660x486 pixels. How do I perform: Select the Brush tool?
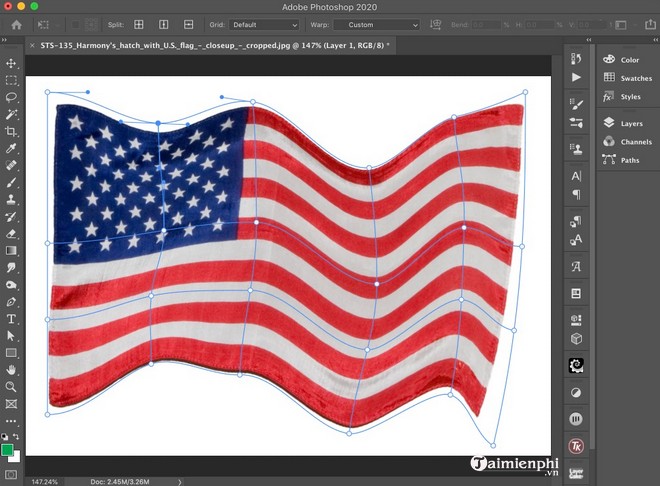(11, 182)
